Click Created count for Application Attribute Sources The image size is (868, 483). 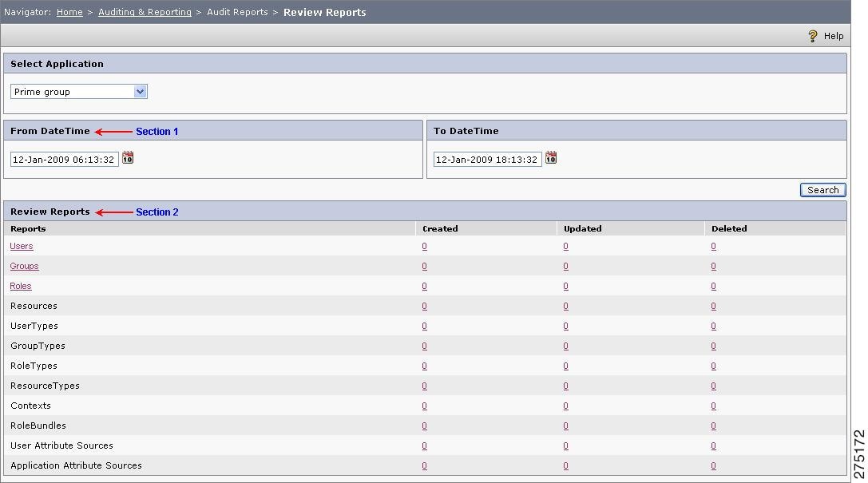[425, 465]
